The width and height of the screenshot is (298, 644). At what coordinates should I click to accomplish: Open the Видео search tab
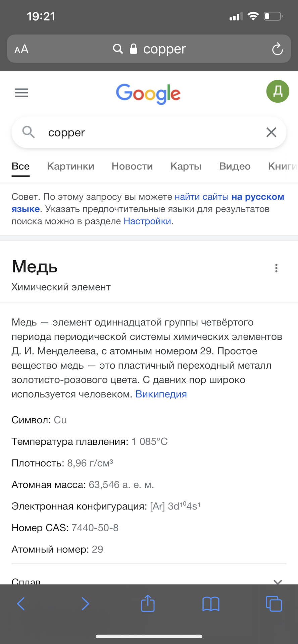pyautogui.click(x=235, y=166)
